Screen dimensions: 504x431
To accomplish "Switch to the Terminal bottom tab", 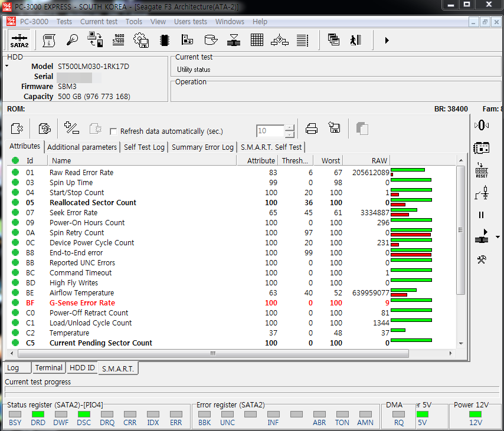I will click(x=49, y=368).
